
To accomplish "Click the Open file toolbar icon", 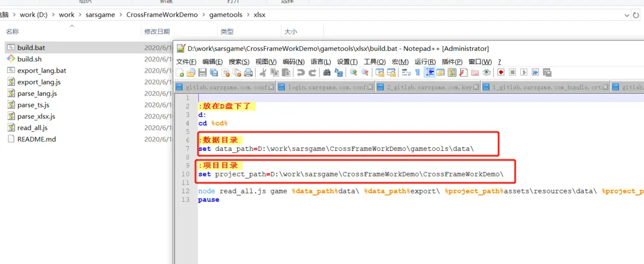I will 191,73.
